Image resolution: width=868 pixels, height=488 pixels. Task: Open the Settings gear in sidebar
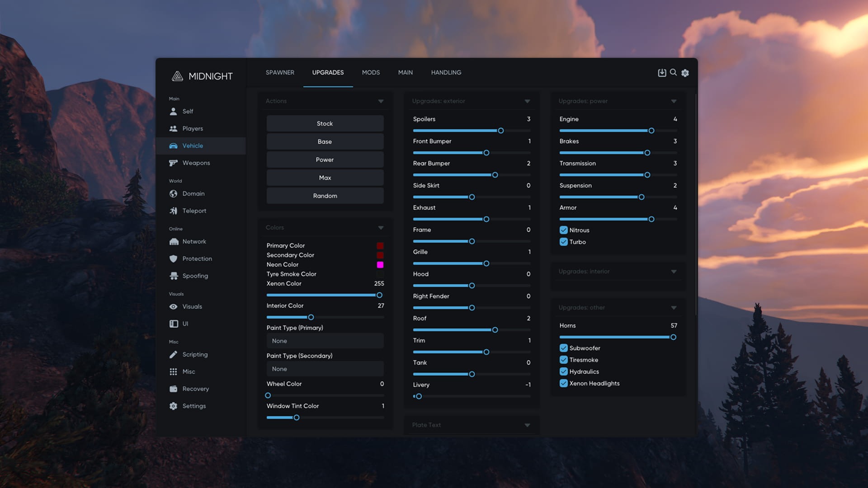click(x=173, y=406)
